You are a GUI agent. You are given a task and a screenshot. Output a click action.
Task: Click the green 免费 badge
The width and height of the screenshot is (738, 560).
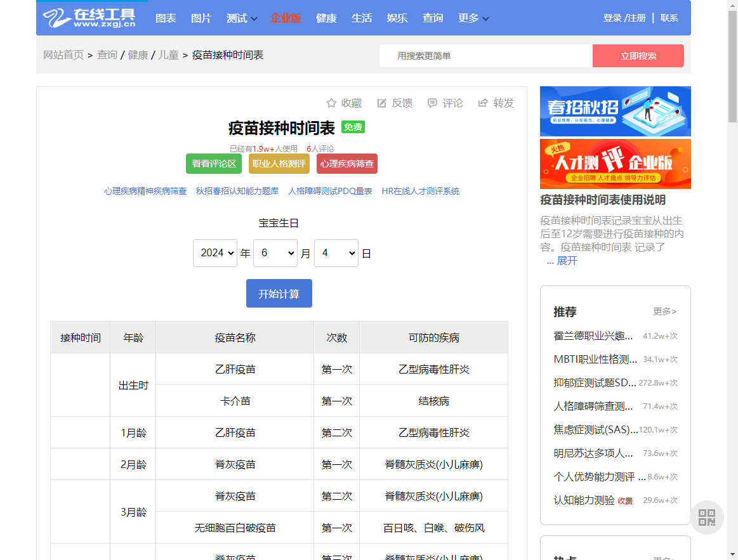tap(353, 127)
